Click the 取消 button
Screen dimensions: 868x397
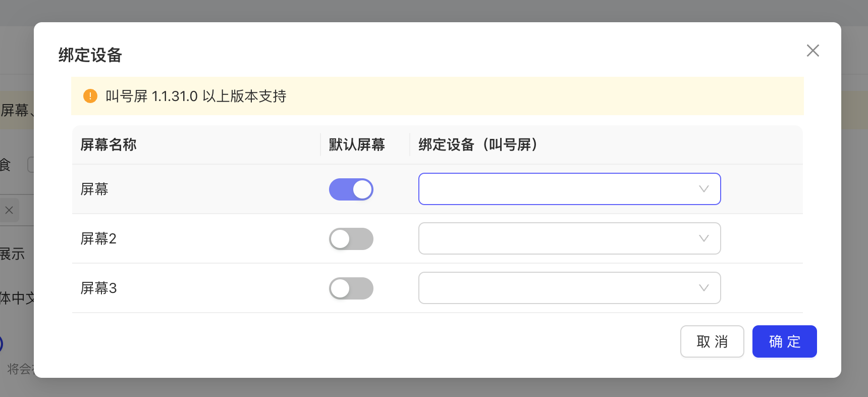coord(712,341)
